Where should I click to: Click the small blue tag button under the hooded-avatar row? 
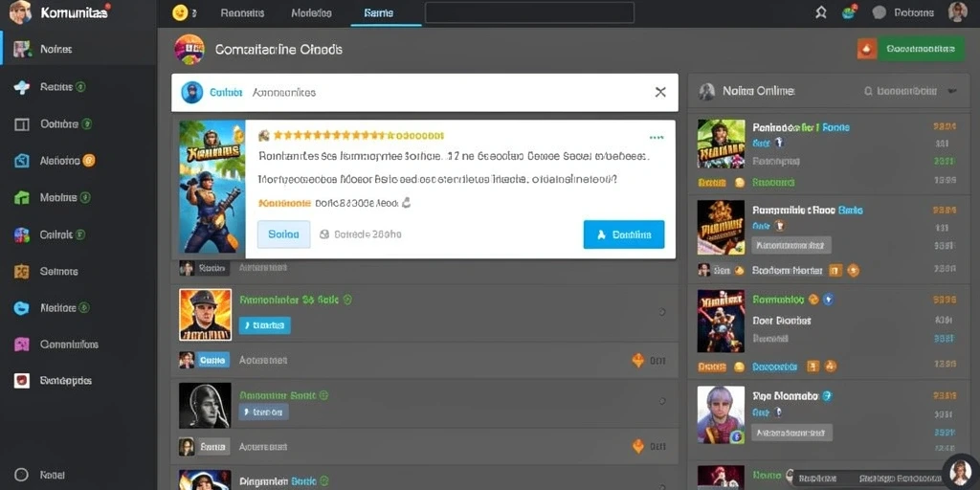(264, 412)
